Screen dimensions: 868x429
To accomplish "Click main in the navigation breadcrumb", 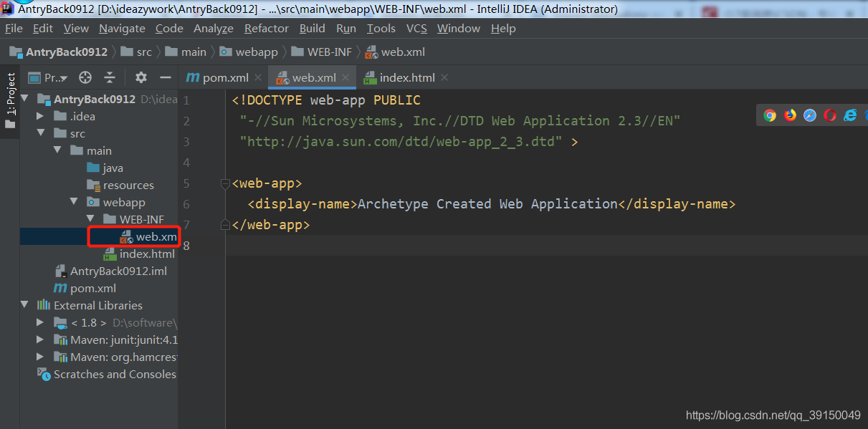I will [x=186, y=52].
